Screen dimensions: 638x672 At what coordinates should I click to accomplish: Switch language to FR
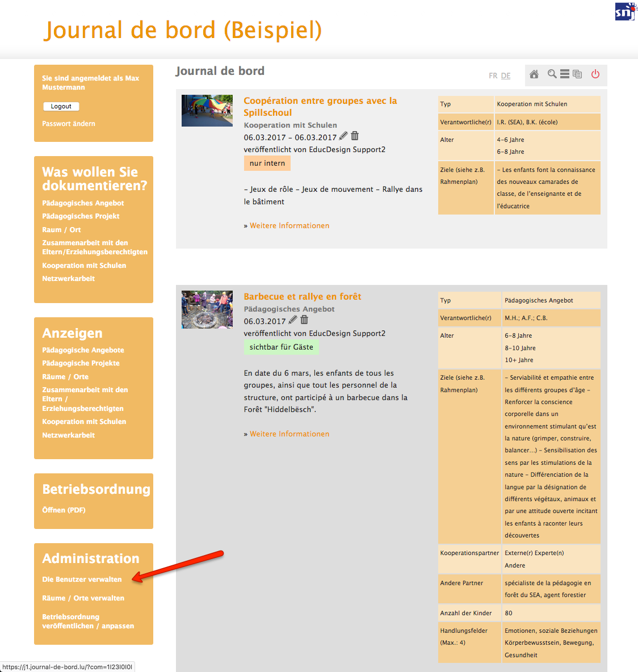pos(492,75)
